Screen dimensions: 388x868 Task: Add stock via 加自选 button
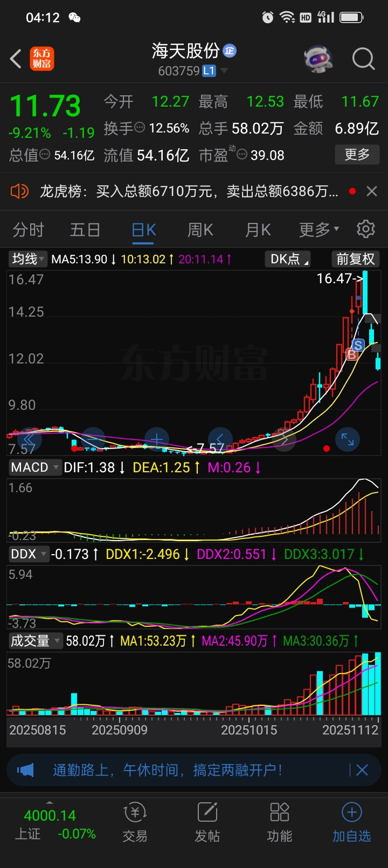pos(352,823)
